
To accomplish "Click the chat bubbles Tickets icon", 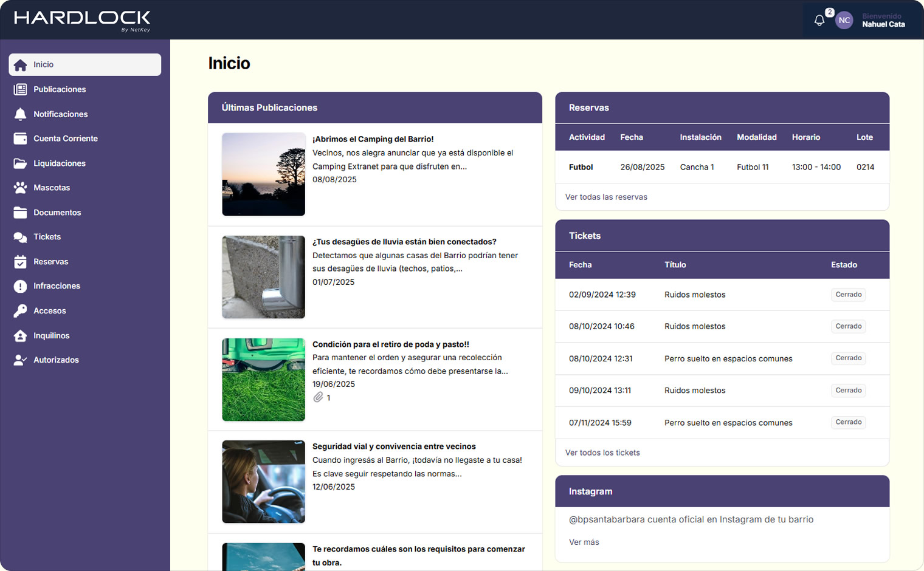I will pyautogui.click(x=20, y=237).
